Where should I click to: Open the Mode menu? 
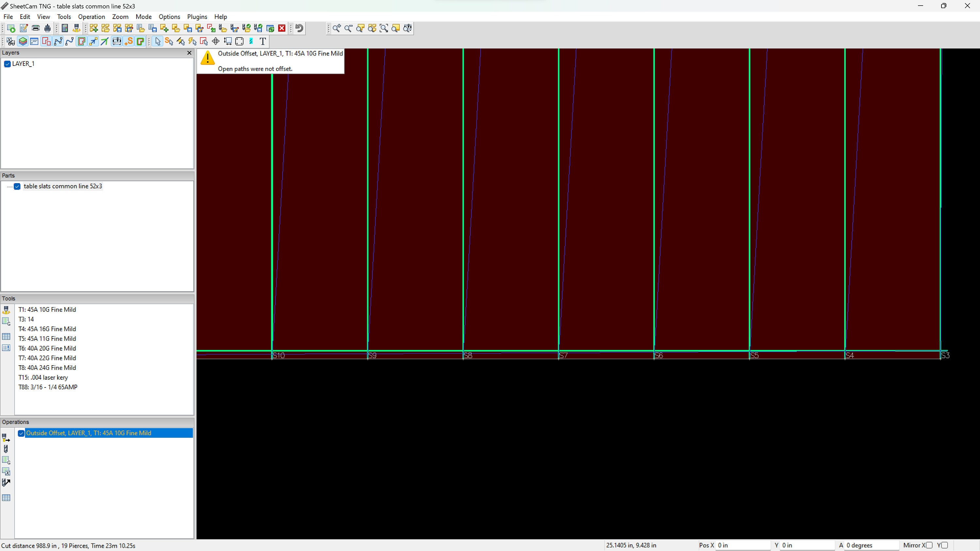click(x=143, y=17)
